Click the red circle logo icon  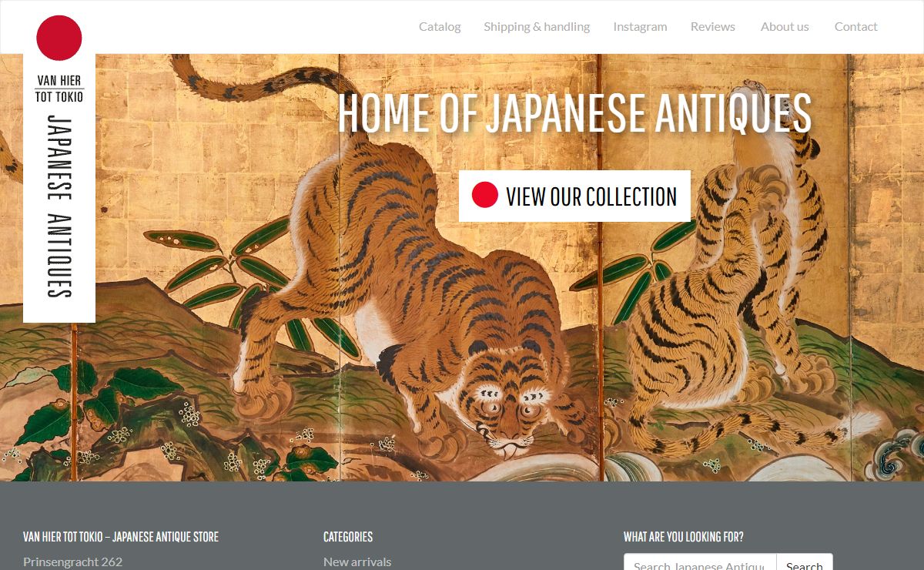click(x=59, y=38)
